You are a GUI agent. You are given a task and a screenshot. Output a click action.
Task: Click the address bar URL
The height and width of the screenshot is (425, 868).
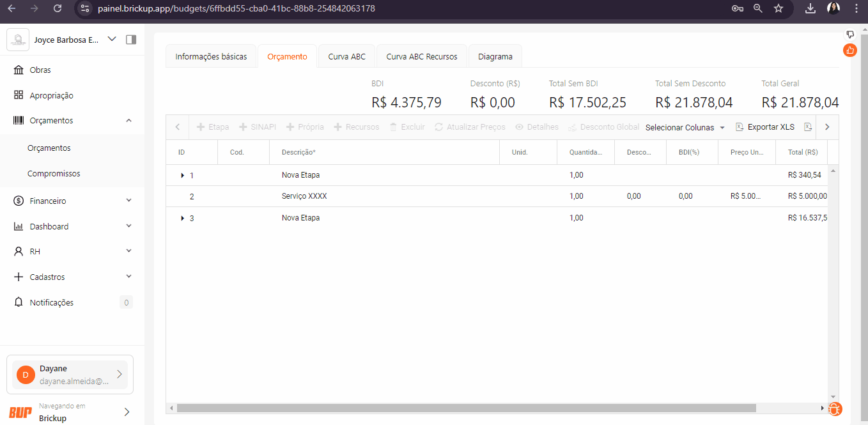(x=236, y=8)
